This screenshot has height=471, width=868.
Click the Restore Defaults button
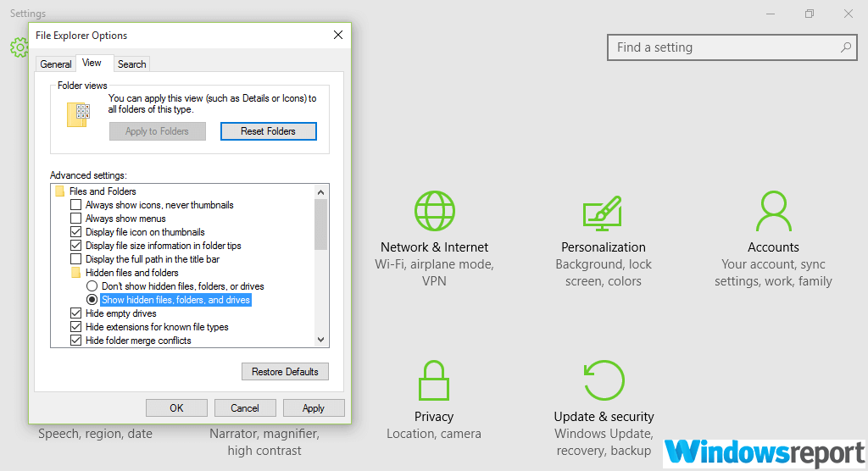coord(285,372)
